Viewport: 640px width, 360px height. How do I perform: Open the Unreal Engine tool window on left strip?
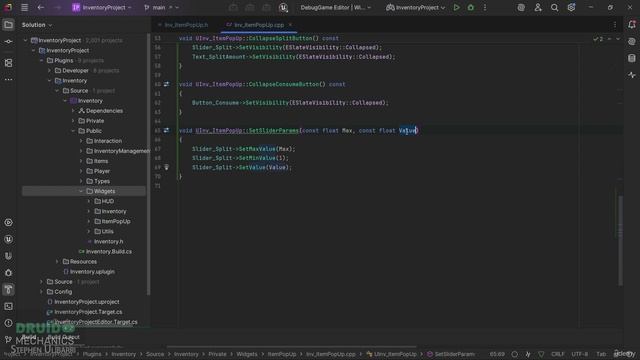coord(8,239)
